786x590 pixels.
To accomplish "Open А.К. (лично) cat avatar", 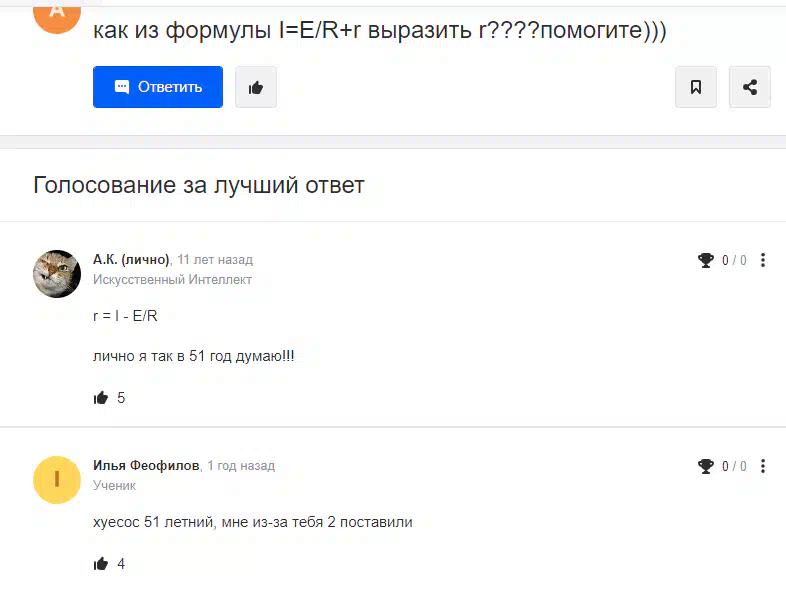I will point(57,274).
